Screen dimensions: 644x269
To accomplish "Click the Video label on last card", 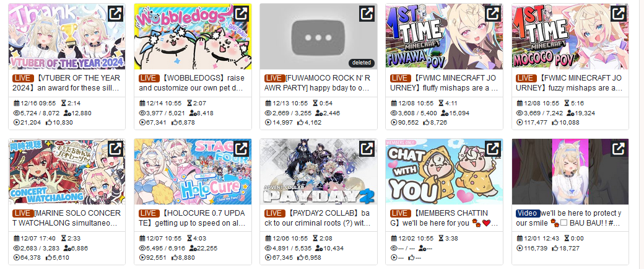I will [x=528, y=213].
